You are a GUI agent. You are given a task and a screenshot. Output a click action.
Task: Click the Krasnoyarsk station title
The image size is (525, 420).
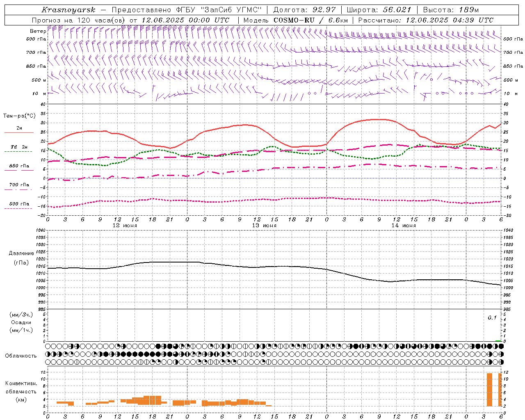[68, 10]
